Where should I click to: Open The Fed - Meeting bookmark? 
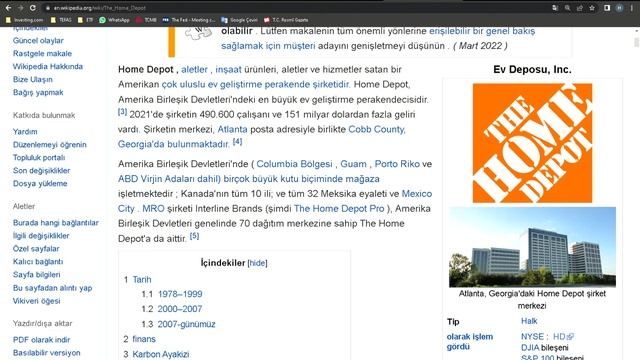189,20
